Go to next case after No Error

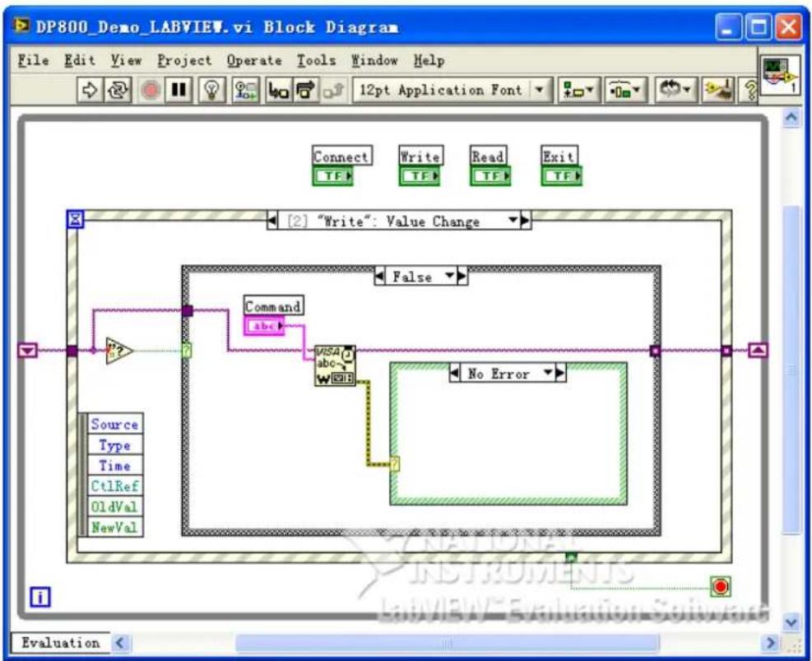[560, 373]
